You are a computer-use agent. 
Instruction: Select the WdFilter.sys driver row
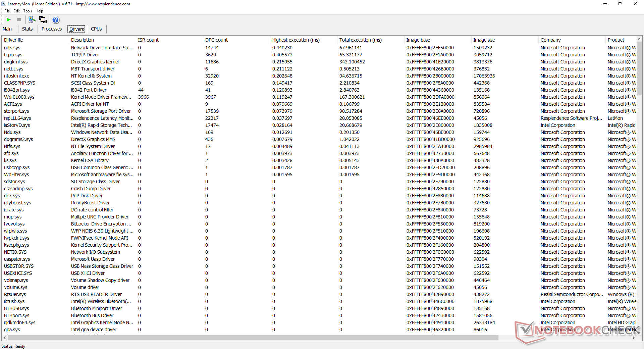pyautogui.click(x=319, y=174)
